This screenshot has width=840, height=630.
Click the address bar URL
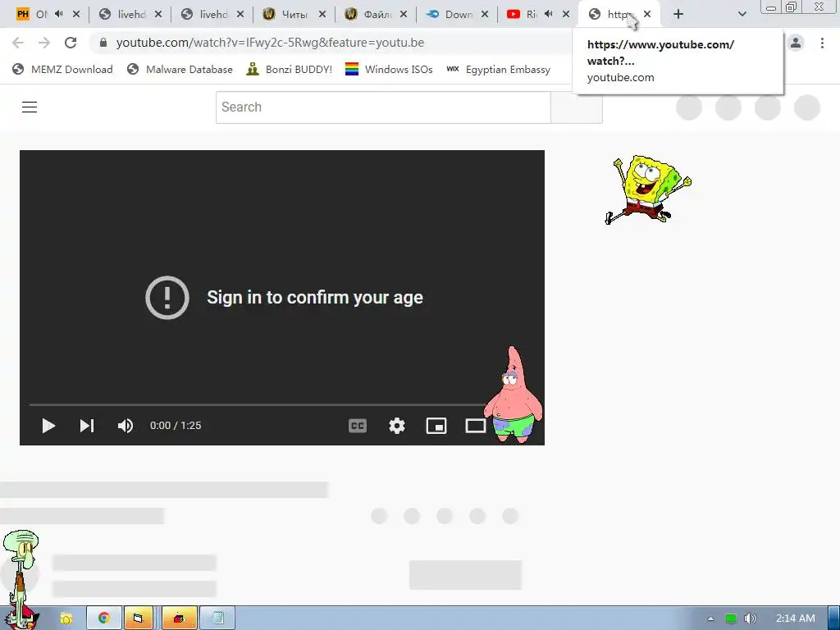[x=270, y=43]
